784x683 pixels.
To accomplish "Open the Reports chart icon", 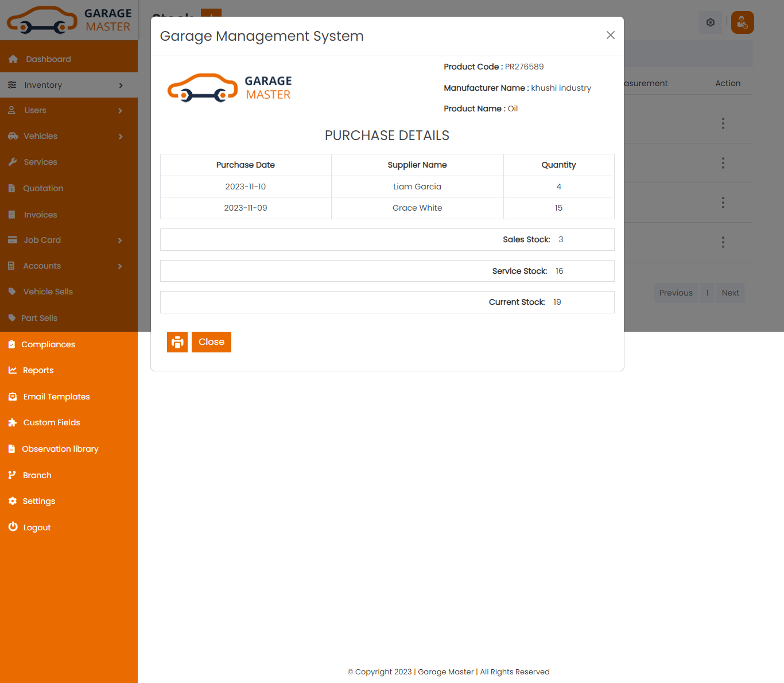I will click(x=13, y=370).
